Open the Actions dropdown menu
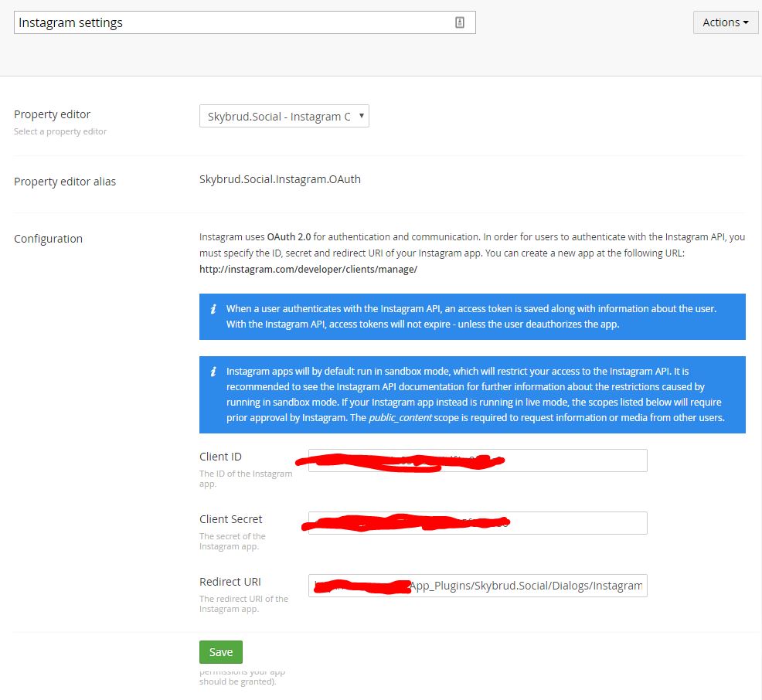The height and width of the screenshot is (700, 762). 725,22
